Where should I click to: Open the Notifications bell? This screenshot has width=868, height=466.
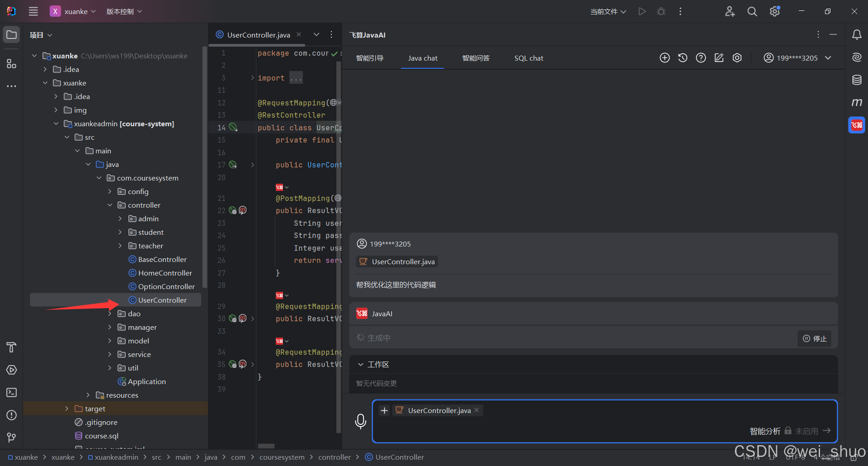tap(857, 35)
